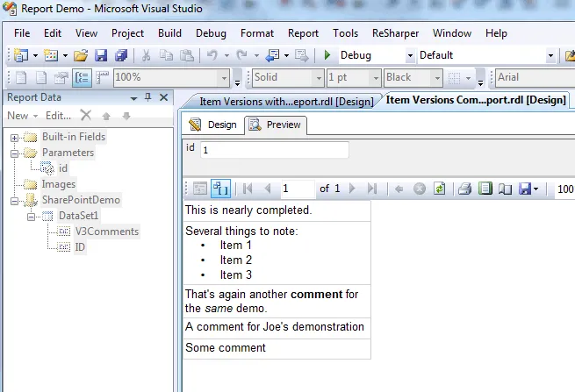Viewport: 575px width, 392px height.
Task: Click the Save icon in the main toolbar
Action: (x=101, y=55)
